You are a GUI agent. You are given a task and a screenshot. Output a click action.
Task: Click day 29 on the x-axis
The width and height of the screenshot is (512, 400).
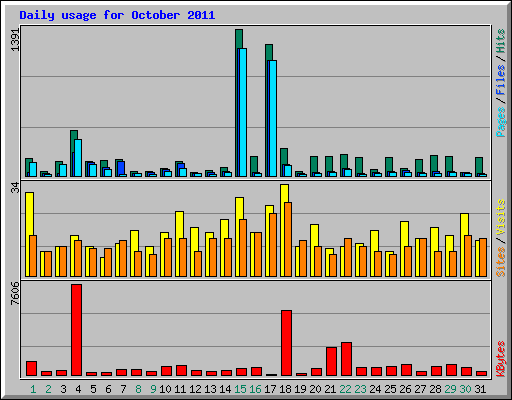tap(450, 389)
